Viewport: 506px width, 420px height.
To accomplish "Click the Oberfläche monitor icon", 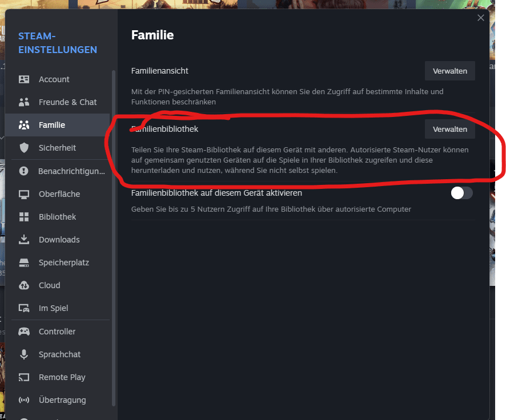I will point(24,194).
